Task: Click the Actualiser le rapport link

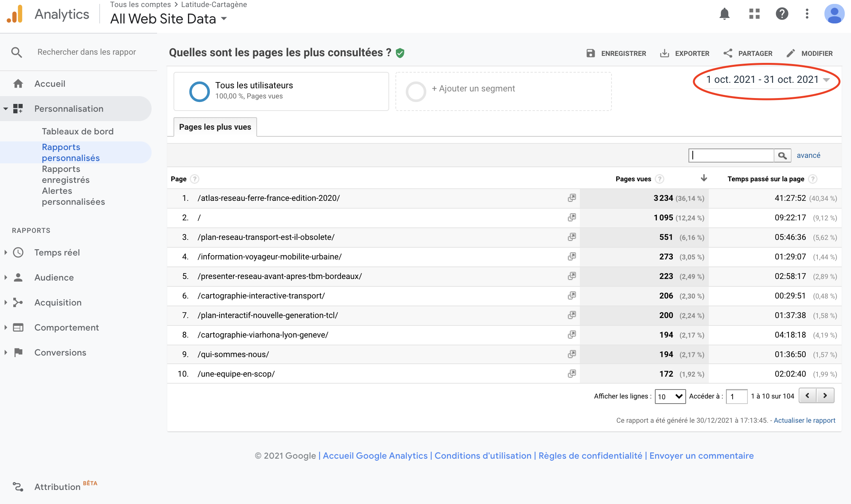Action: [804, 420]
